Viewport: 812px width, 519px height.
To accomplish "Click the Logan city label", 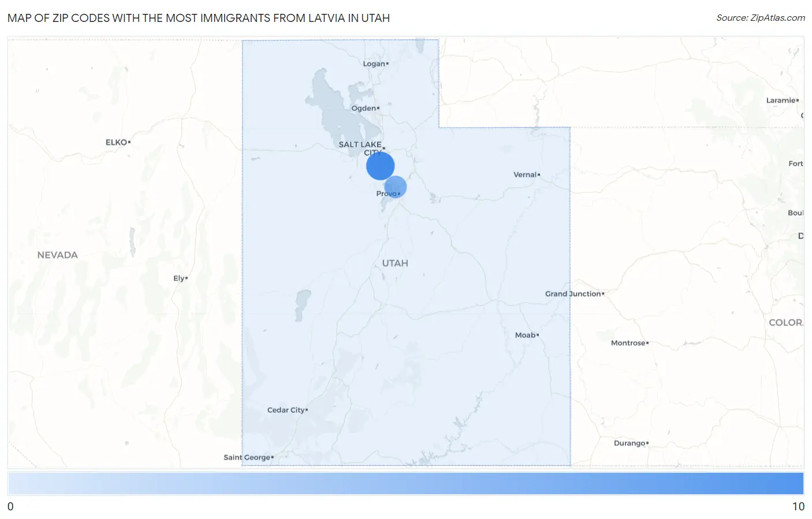I will pyautogui.click(x=375, y=64).
